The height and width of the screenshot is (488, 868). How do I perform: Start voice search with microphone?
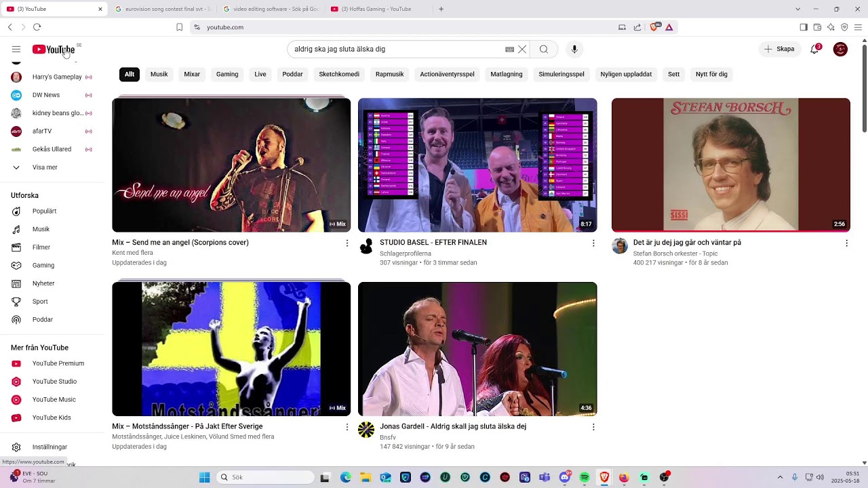click(574, 49)
